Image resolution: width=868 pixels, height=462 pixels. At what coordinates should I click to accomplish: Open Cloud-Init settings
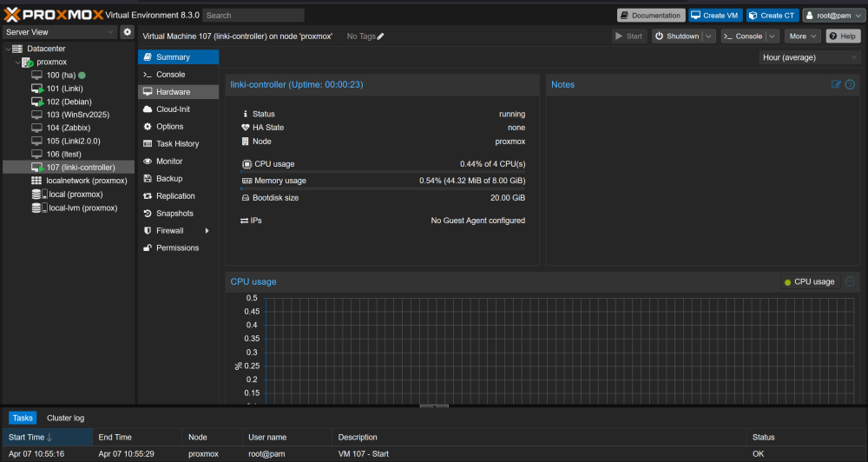(x=178, y=109)
